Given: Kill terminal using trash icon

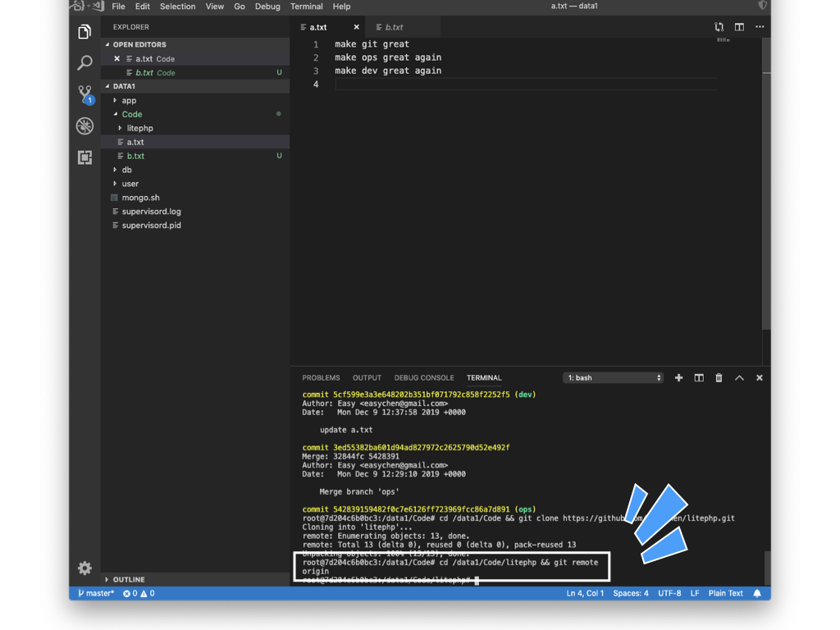Looking at the screenshot, I should click(719, 378).
